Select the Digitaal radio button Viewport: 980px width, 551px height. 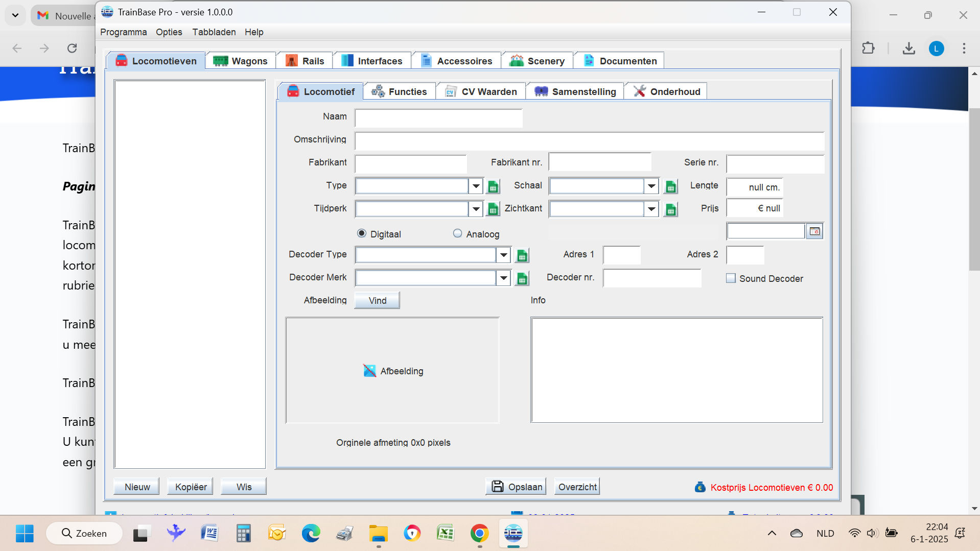362,233
